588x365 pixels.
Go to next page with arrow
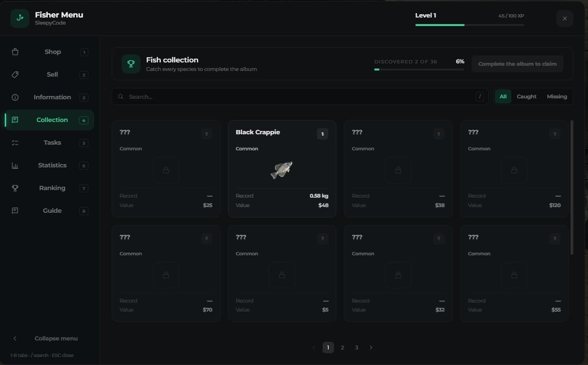[x=371, y=348]
